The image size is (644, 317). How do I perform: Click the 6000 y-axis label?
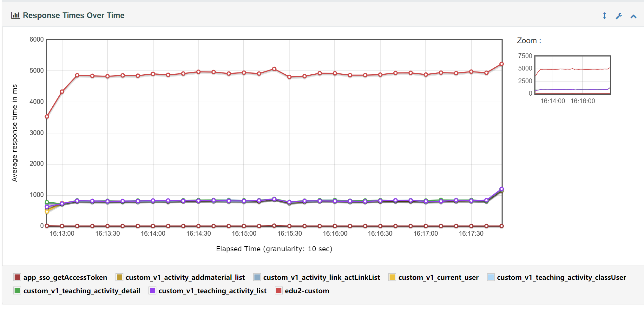pos(36,39)
